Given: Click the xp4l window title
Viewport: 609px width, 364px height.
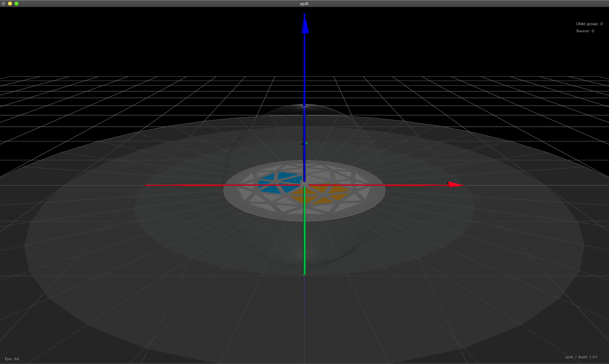Looking at the screenshot, I should tap(304, 4).
